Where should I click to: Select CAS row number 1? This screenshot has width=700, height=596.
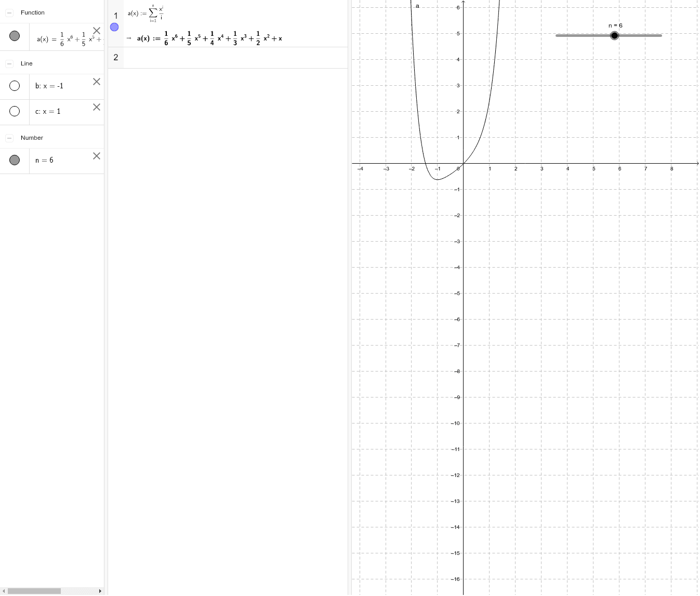tap(115, 16)
